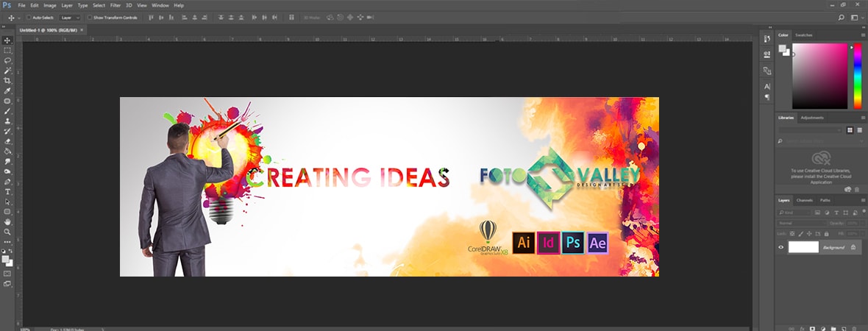Select the Rectangle shape tool
Viewport: 868px width, 331px height.
pos(8,211)
